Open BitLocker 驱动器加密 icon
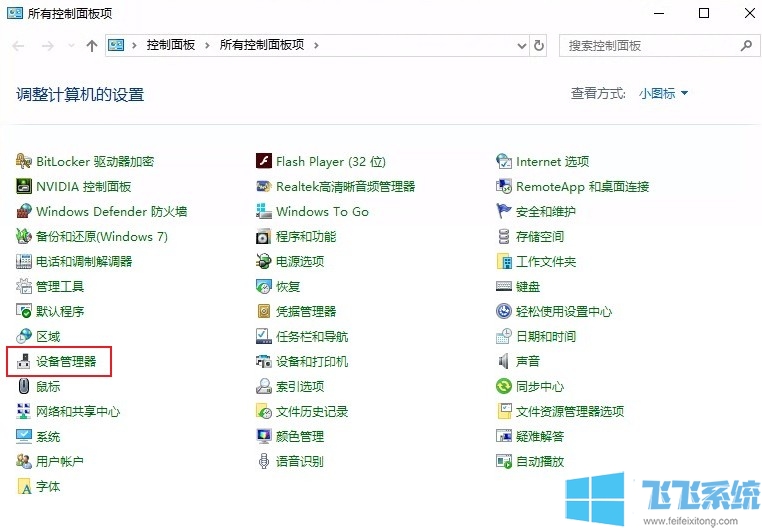762x528 pixels. [24, 161]
